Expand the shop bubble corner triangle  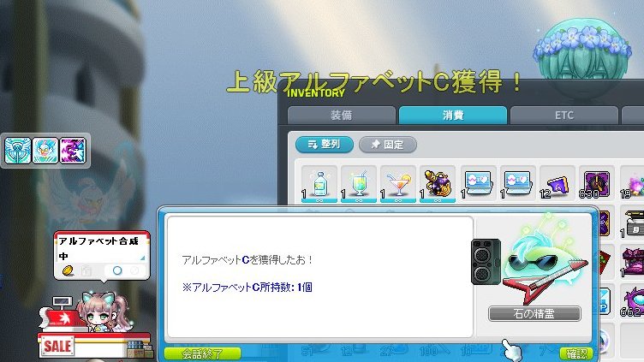(x=142, y=258)
